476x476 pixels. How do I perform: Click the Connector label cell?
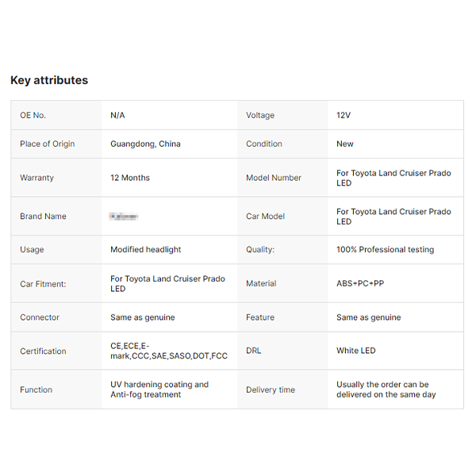(40, 317)
